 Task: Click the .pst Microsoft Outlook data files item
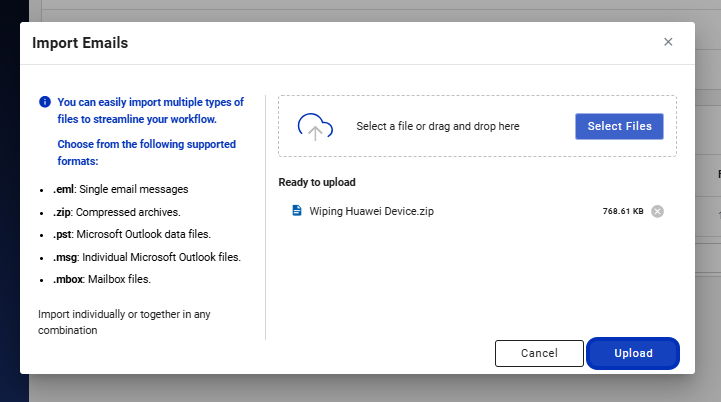(132, 234)
